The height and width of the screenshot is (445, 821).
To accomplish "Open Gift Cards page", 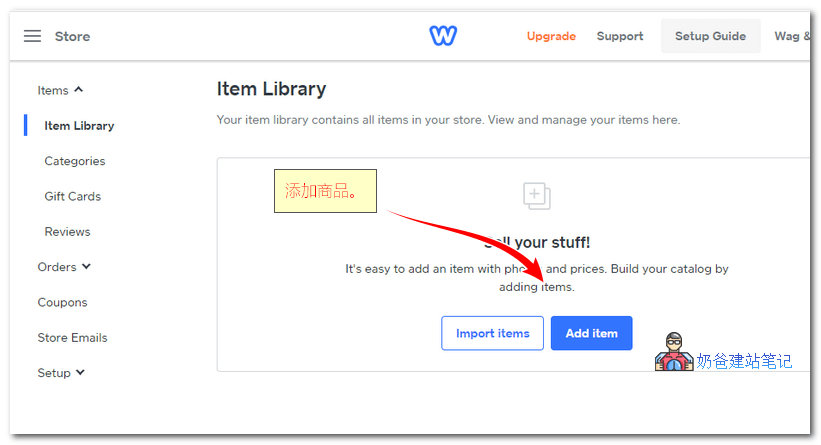I will [x=72, y=196].
